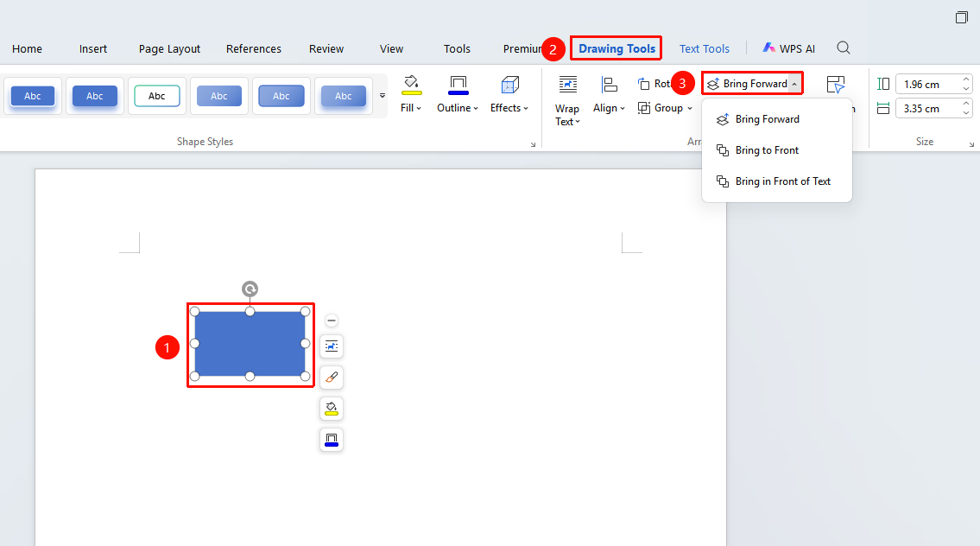
Task: Open the Wrap Text options
Action: pyautogui.click(x=567, y=101)
